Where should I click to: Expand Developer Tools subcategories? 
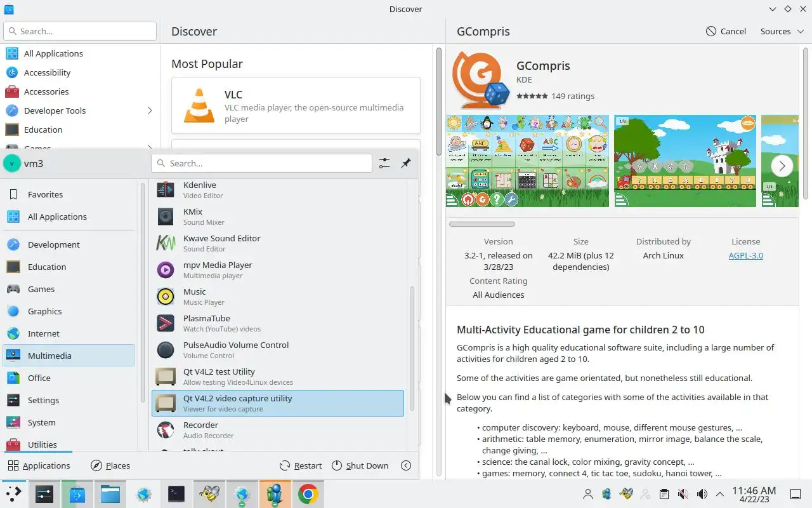coord(150,110)
